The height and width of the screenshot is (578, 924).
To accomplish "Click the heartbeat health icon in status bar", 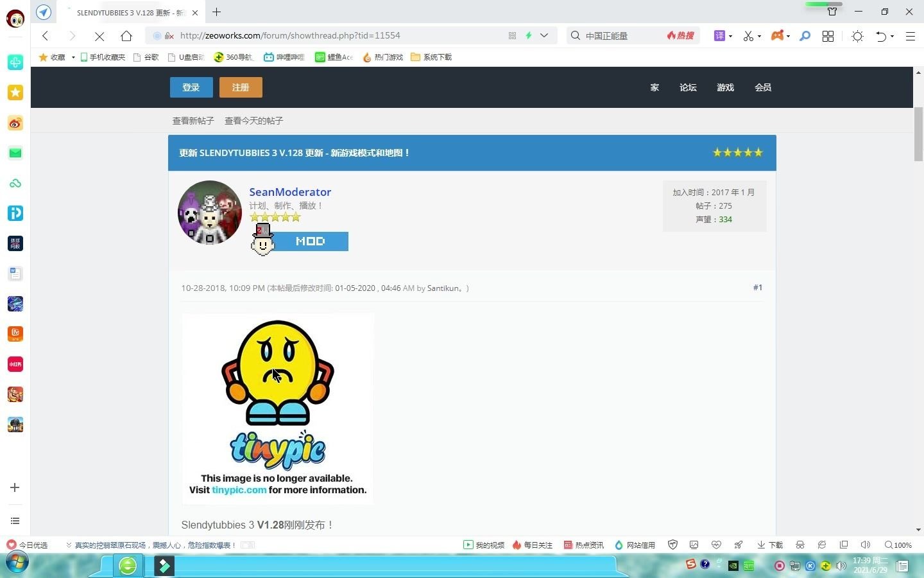I will (x=716, y=545).
